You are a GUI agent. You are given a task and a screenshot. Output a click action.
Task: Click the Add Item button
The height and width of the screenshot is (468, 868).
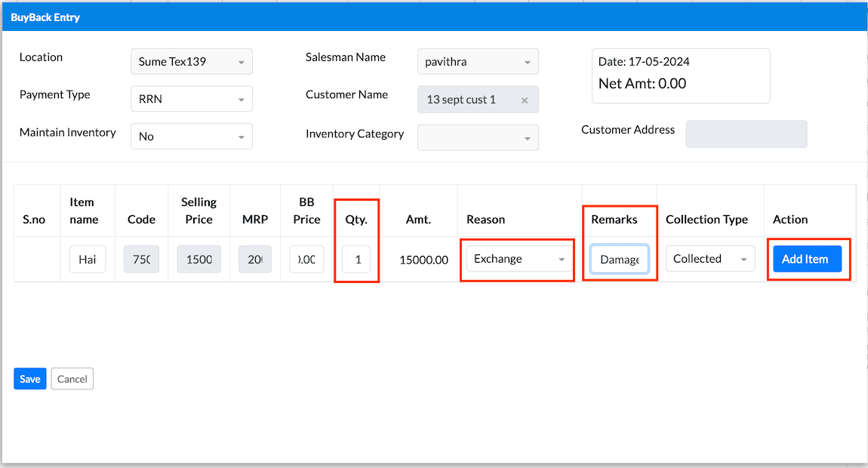coord(805,259)
